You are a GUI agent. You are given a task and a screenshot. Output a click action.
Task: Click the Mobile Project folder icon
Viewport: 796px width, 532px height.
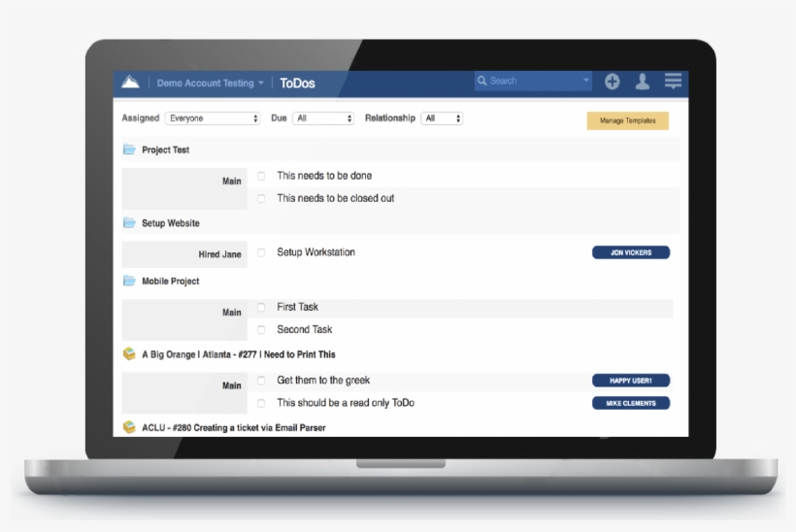click(x=129, y=282)
